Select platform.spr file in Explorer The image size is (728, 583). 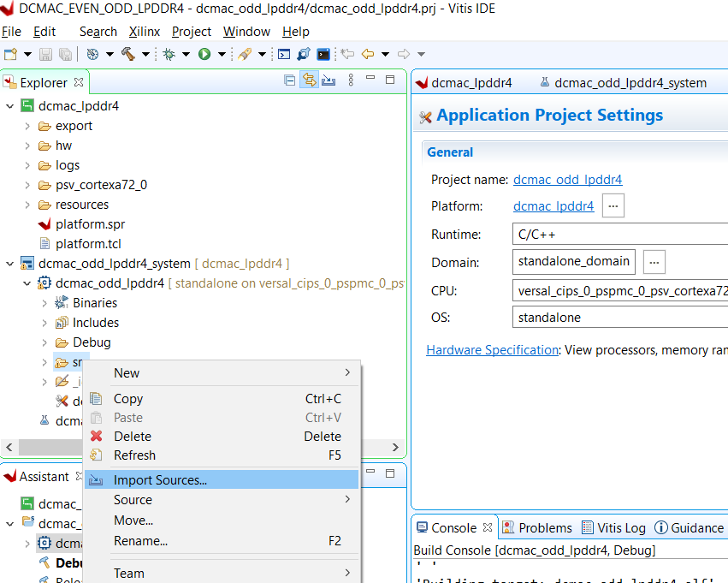90,224
